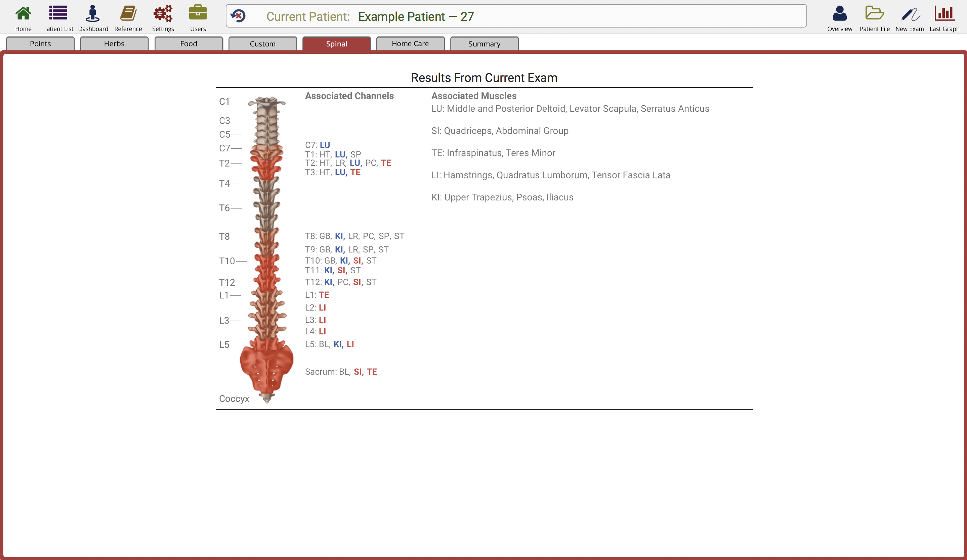Screen dimensions: 967x560
Task: Open the Patient List
Action: pyautogui.click(x=58, y=18)
